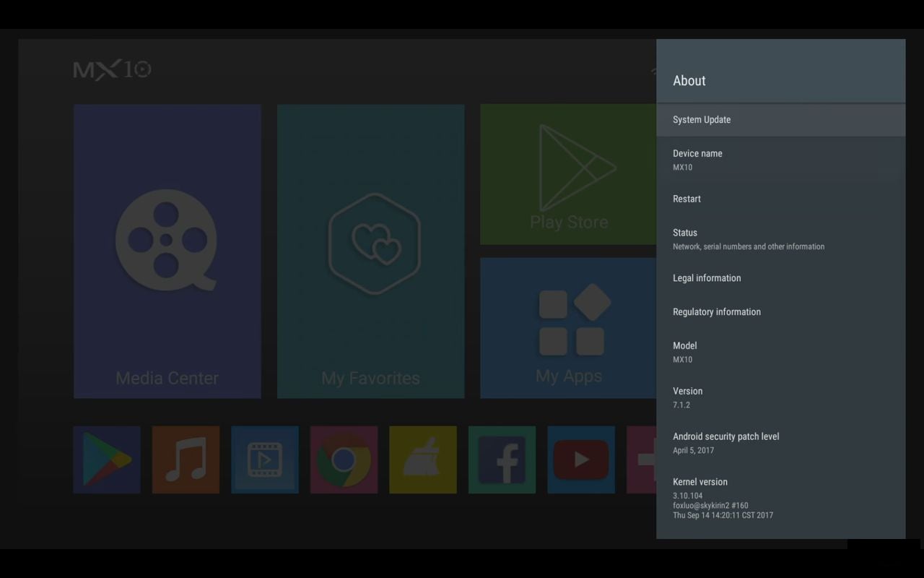This screenshot has height=578, width=924.
Task: Select the Kernel version entry
Action: (781, 498)
